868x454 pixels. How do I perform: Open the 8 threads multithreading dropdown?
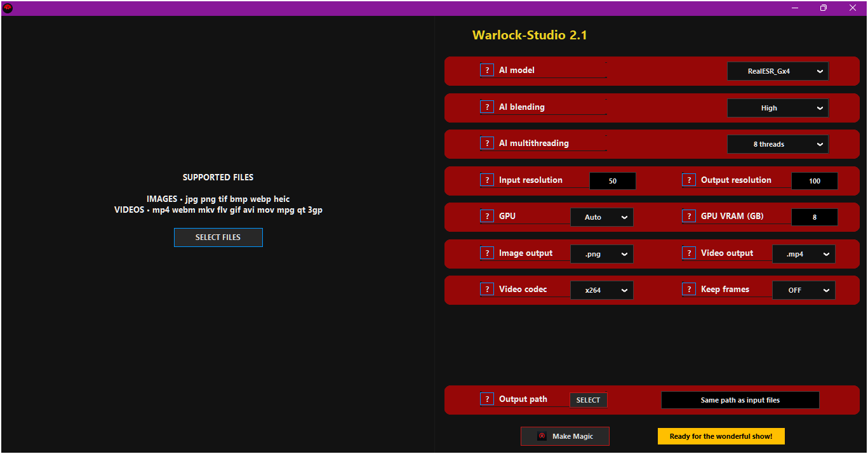click(778, 144)
